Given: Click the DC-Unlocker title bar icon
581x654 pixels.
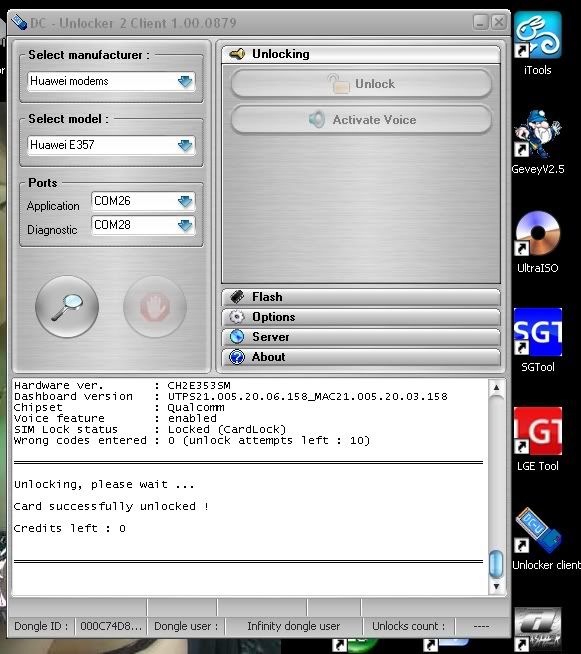Looking at the screenshot, I should (x=19, y=22).
